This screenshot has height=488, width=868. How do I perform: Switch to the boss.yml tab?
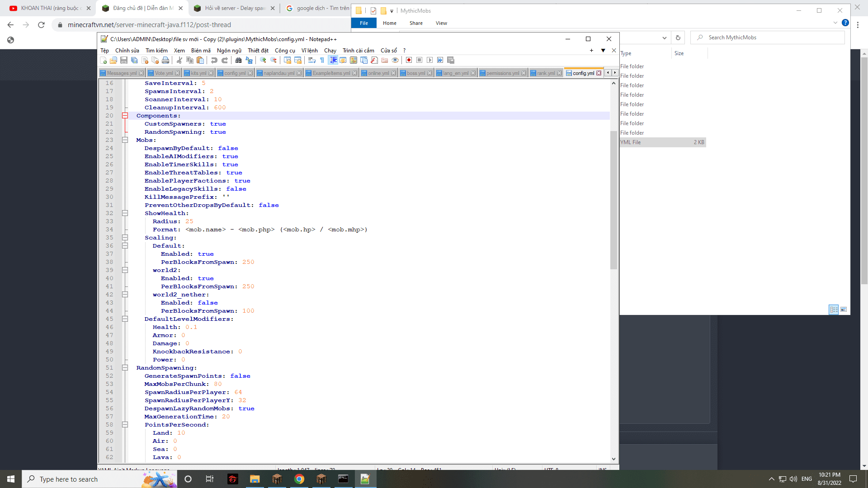[415, 73]
